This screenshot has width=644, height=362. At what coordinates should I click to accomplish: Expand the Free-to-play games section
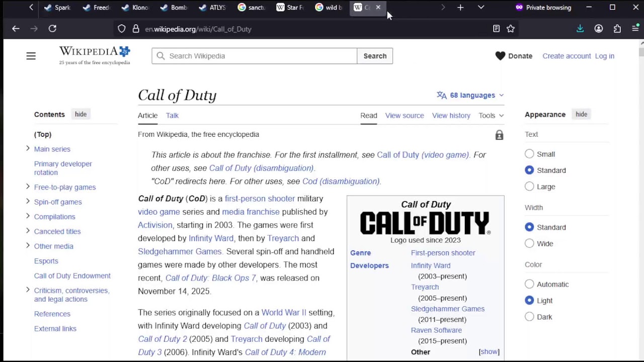pos(28,187)
